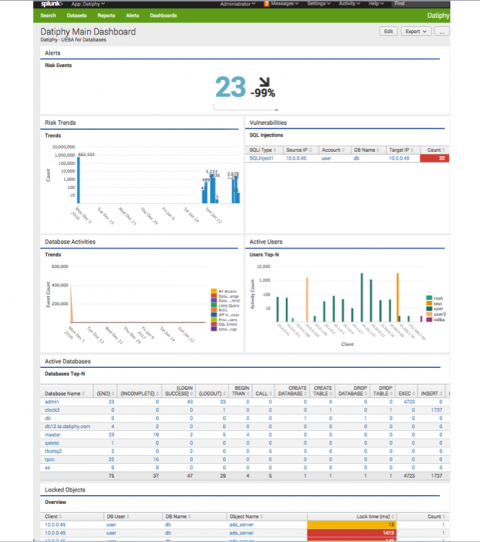
Task: Click the Splunk logo
Action: pyautogui.click(x=52, y=4)
